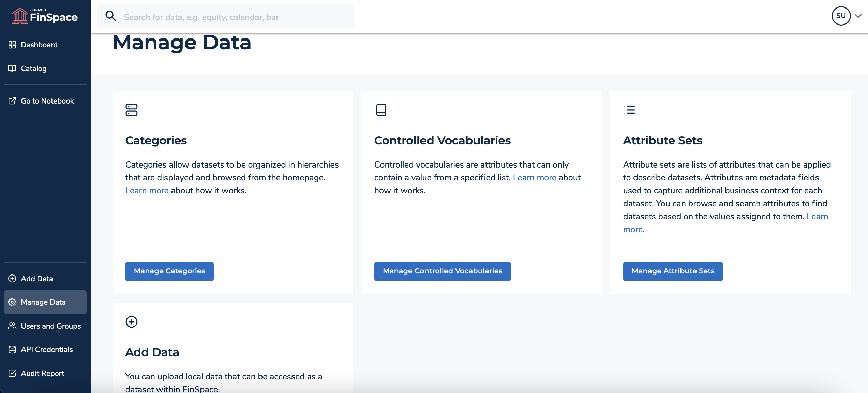868x393 pixels.
Task: Click the Go to Notebook icon
Action: (x=12, y=100)
